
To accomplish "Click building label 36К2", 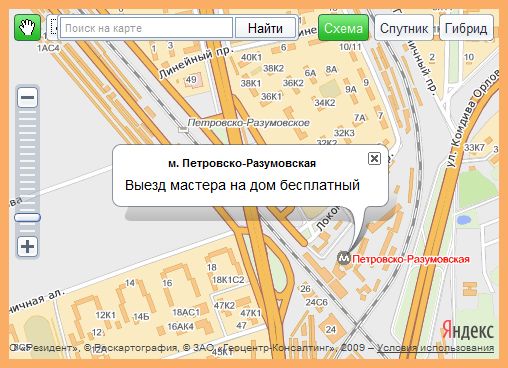I will 293,83.
